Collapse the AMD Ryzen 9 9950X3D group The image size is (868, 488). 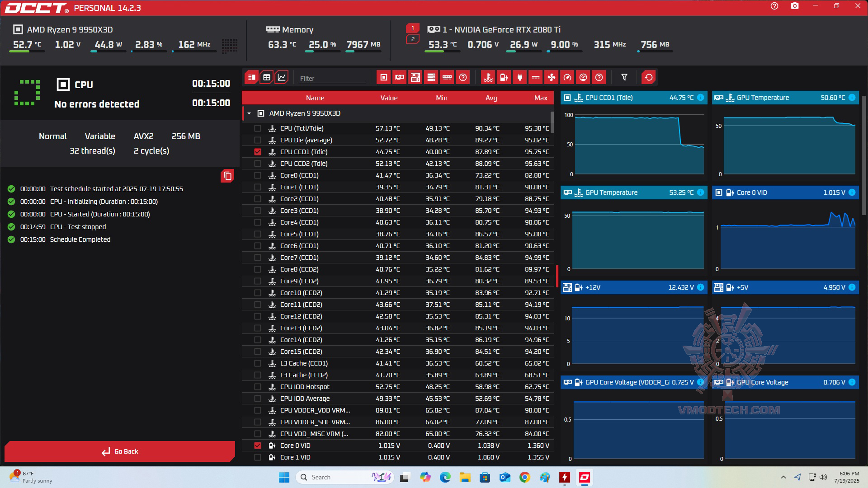(x=249, y=113)
